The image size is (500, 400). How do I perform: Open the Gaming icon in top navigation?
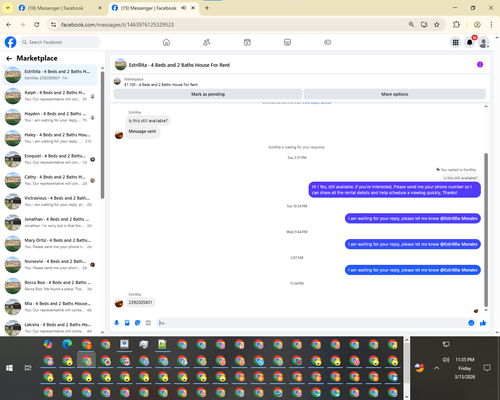click(328, 42)
